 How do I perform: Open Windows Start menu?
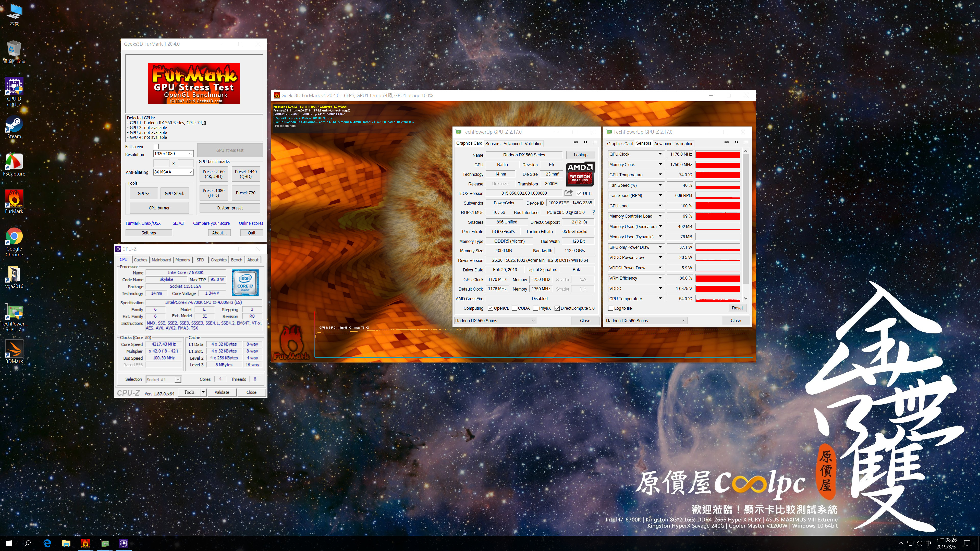point(9,543)
